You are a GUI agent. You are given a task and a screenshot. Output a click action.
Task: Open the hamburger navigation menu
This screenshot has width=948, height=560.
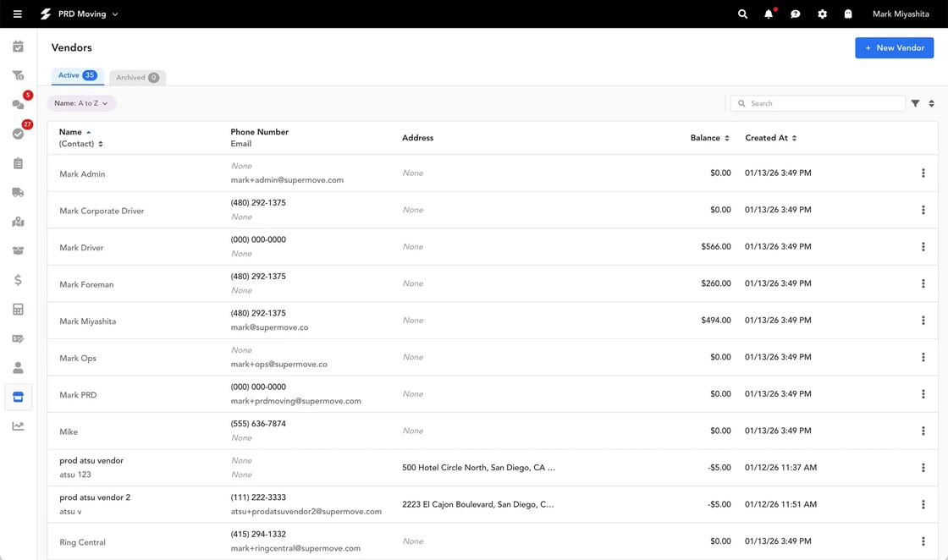[x=18, y=14]
